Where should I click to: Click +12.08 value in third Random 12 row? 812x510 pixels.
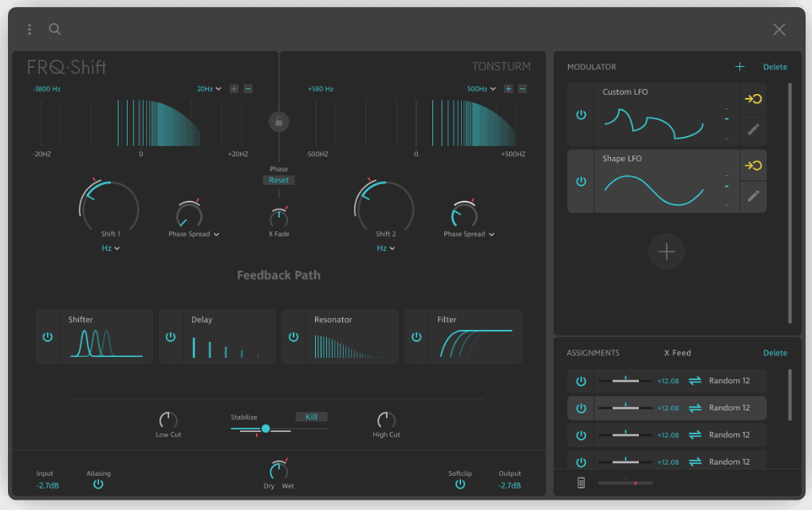[x=668, y=435]
